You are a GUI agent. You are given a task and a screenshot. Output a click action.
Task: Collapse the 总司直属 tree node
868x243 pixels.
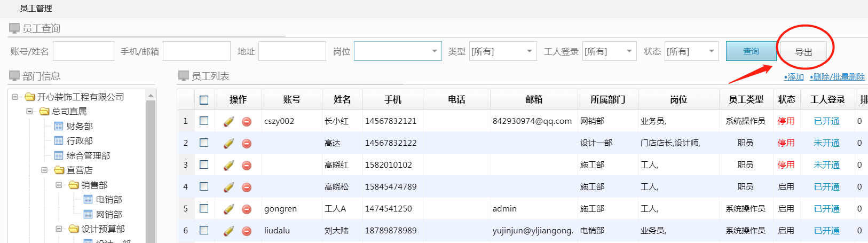pyautogui.click(x=30, y=111)
